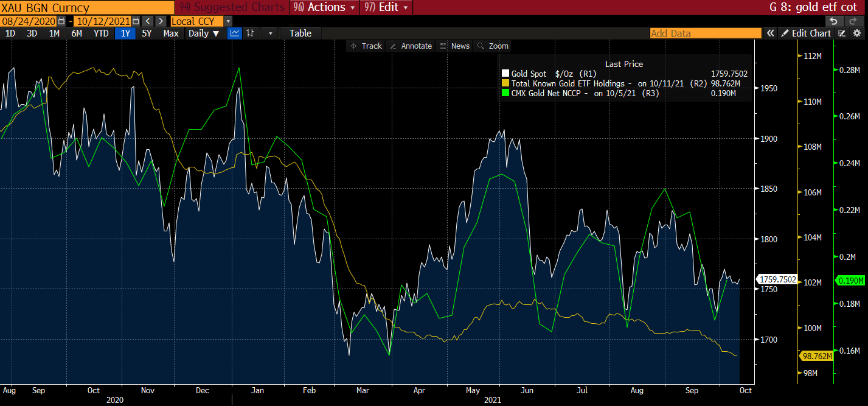This screenshot has width=868, height=406.
Task: Switch to the bar/candle chart icon
Action: pyautogui.click(x=249, y=33)
